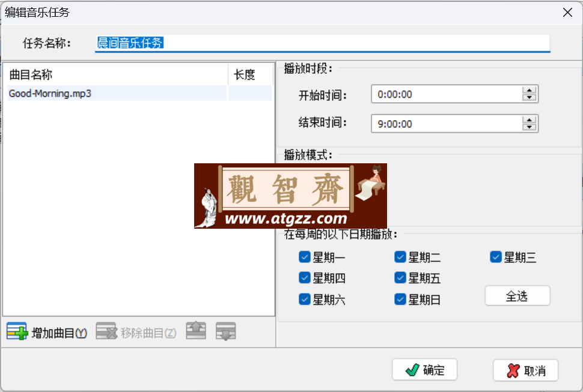Screen dimensions: 583x392
Task: Disable playback on 星期四
Action: (305, 278)
